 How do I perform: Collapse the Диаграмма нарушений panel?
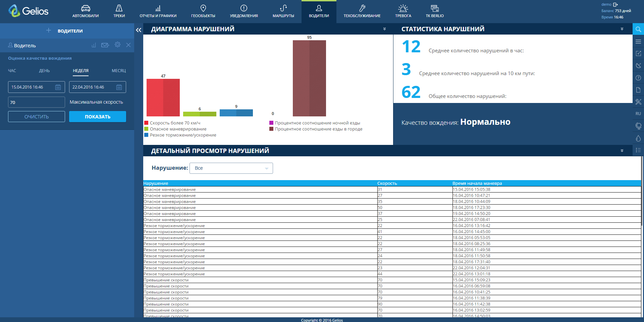click(384, 29)
